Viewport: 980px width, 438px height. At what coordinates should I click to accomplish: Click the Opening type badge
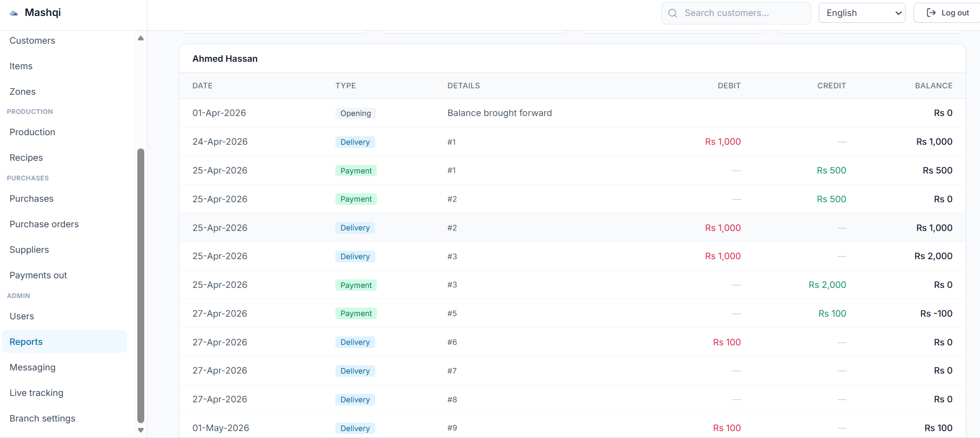click(356, 113)
